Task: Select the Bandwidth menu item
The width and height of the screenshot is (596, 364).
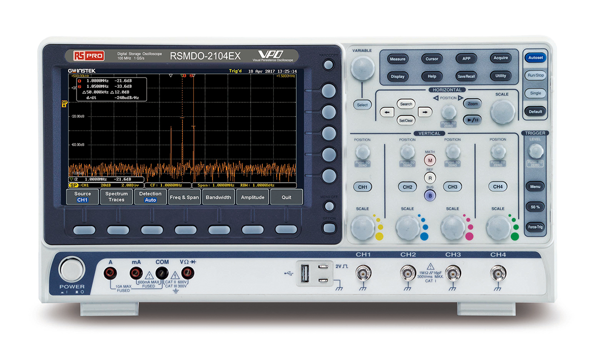Action: pos(219,197)
